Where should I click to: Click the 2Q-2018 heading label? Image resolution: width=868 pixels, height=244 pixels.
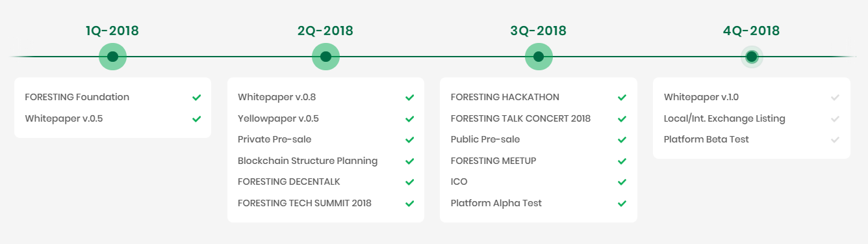[325, 31]
